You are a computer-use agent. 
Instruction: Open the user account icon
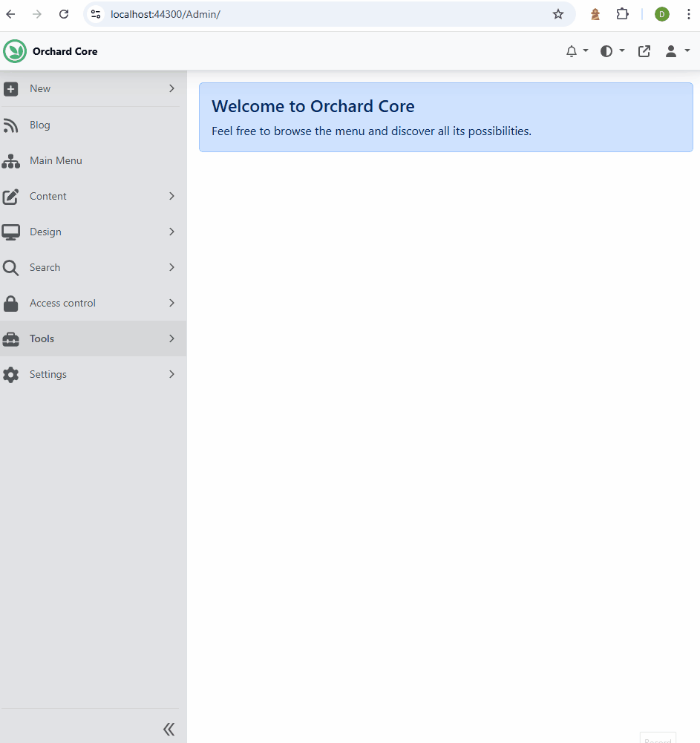click(x=670, y=51)
